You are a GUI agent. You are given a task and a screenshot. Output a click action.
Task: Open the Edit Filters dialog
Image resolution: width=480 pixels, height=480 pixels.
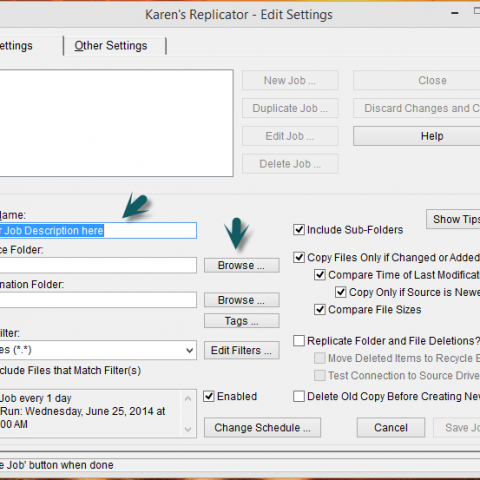click(x=242, y=350)
